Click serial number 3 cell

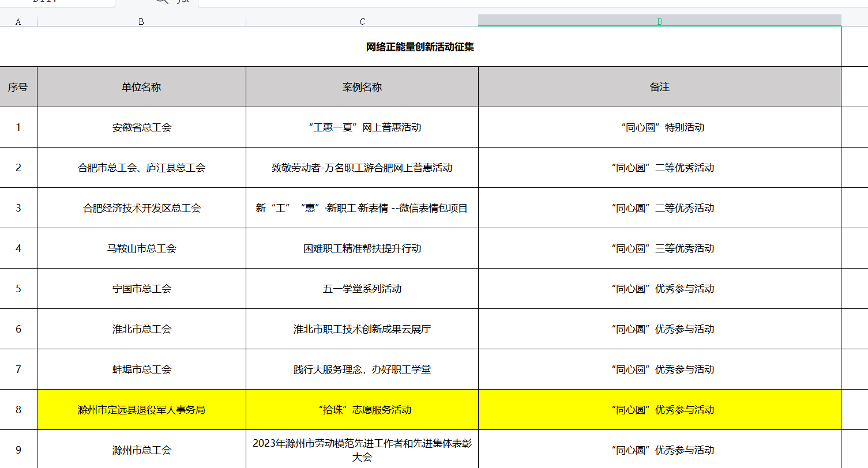18,208
